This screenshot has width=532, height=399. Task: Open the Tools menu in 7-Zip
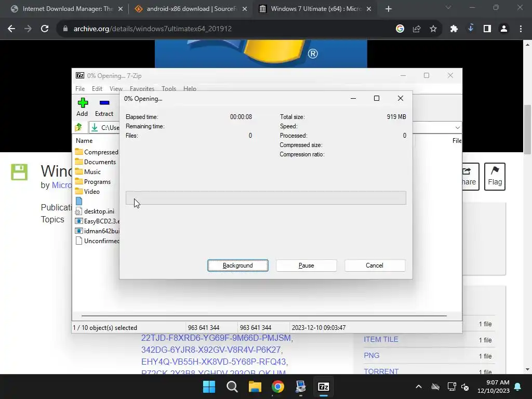169,88
